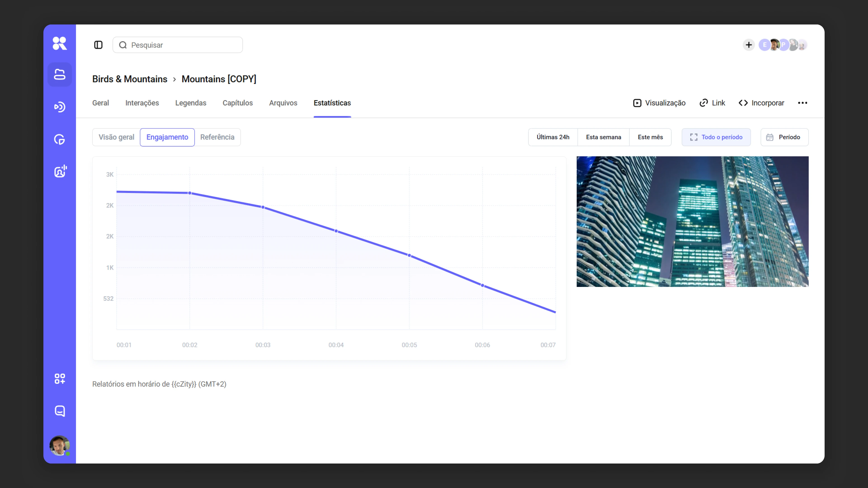Click the 00:04 data point on the chart

tap(336, 231)
